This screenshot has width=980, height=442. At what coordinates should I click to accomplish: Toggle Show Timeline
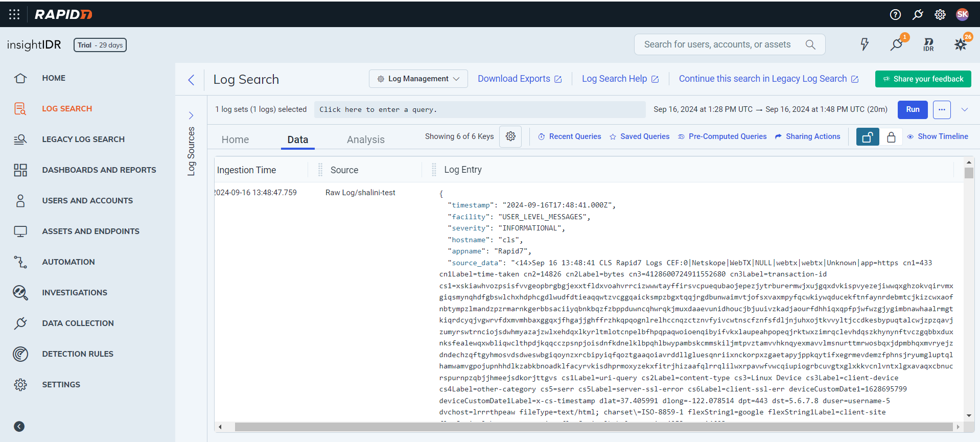[938, 136]
